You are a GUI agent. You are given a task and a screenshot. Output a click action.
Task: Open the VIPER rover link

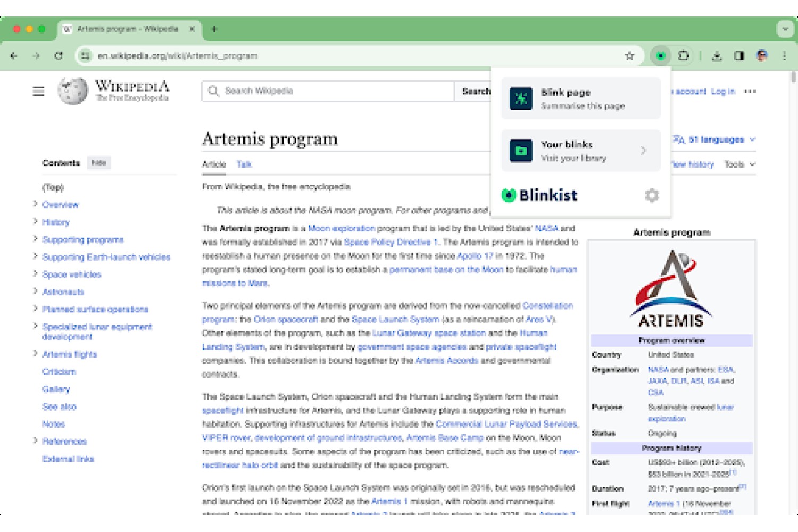(227, 438)
